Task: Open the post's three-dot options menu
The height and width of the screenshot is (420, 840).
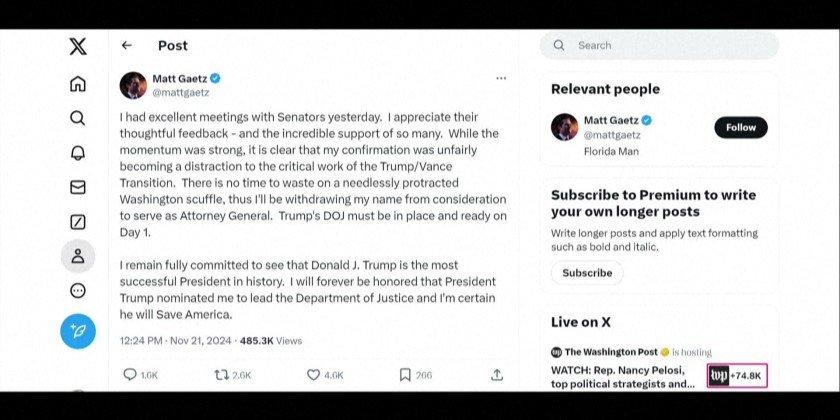Action: click(501, 78)
